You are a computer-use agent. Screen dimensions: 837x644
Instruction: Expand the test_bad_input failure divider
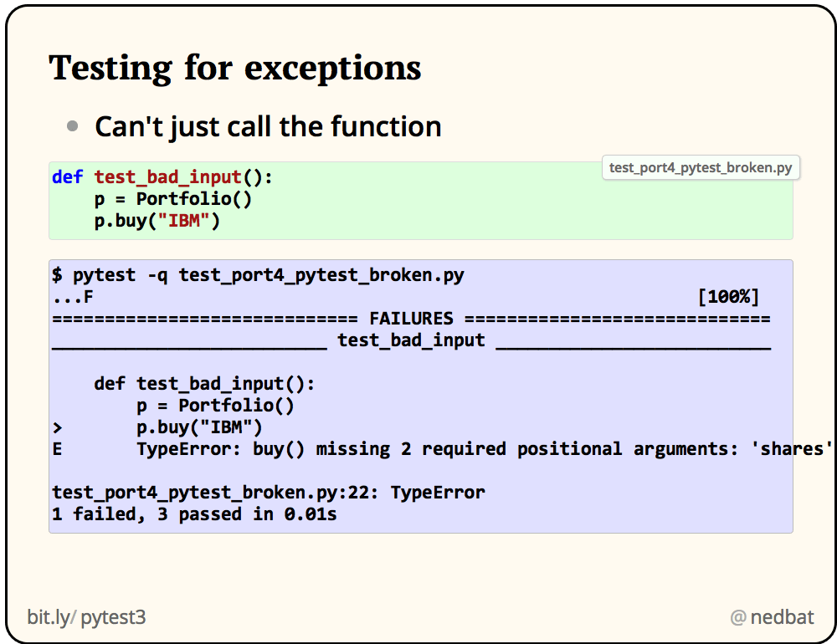[410, 340]
